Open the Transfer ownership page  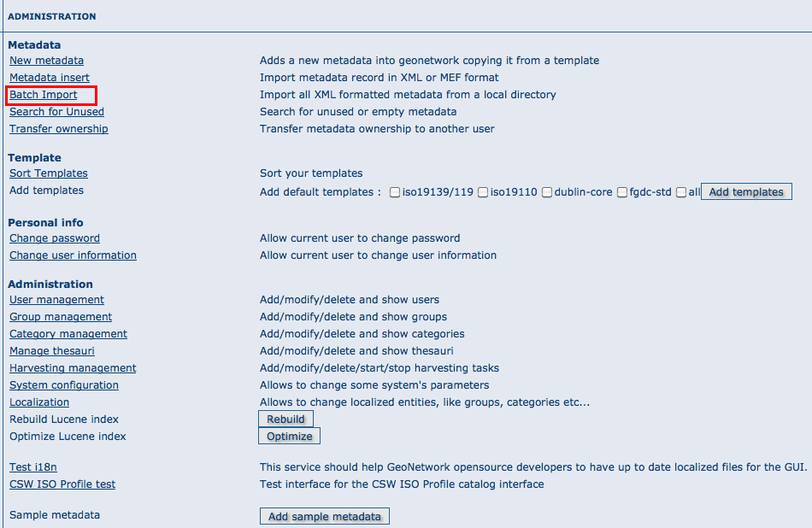pos(58,128)
